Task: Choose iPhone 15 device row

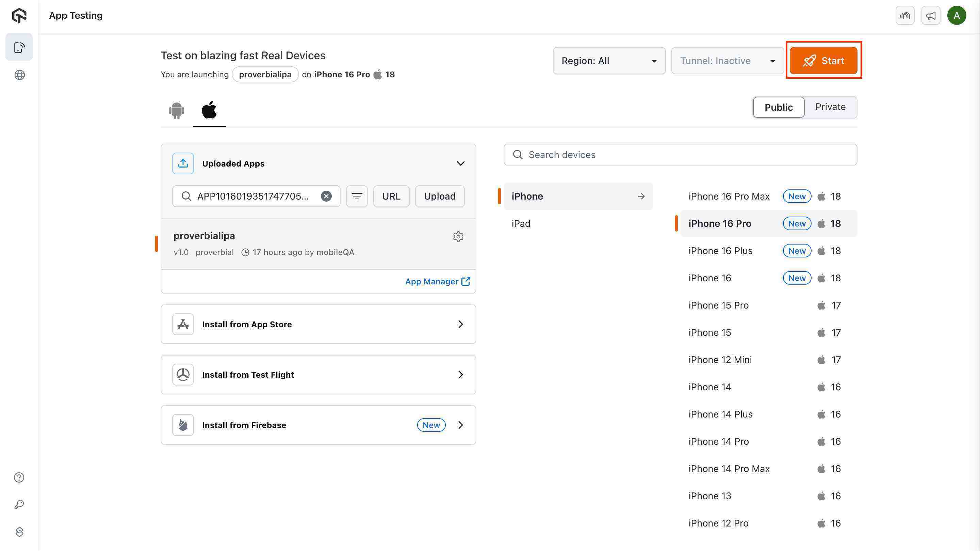Action: point(768,332)
